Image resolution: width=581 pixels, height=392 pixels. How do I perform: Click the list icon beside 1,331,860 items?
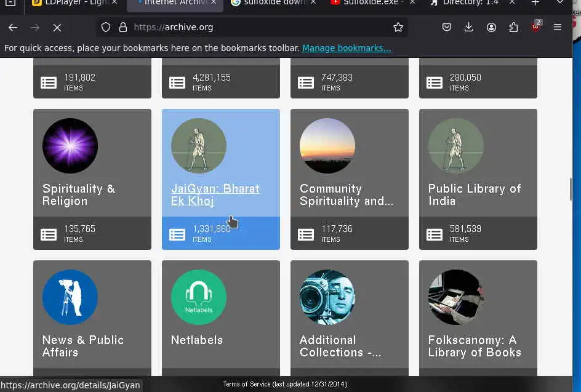177,234
